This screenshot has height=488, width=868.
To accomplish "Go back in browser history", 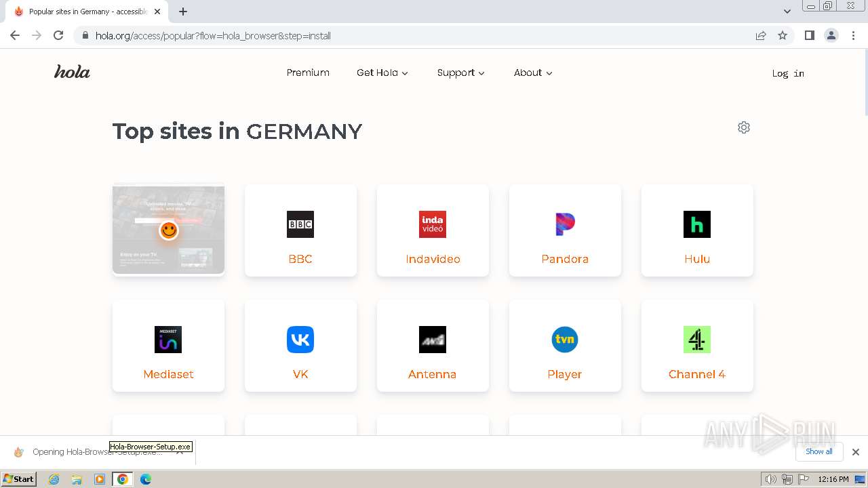I will point(15,35).
